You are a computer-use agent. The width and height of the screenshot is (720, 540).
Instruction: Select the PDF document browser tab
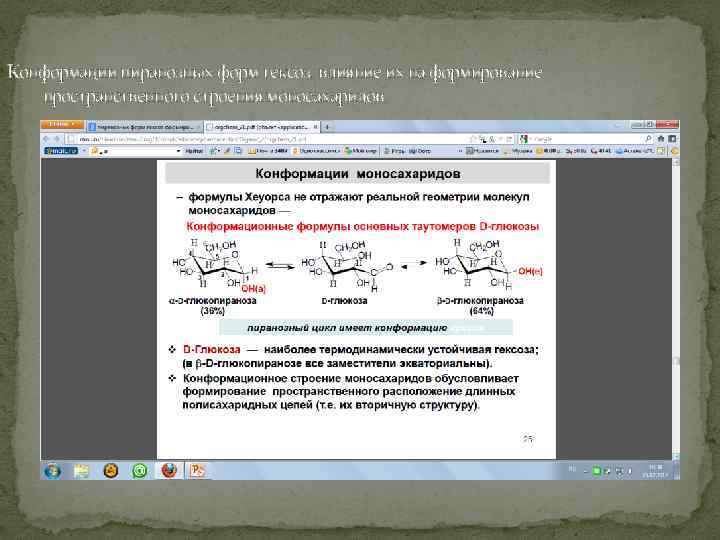pyautogui.click(x=262, y=127)
